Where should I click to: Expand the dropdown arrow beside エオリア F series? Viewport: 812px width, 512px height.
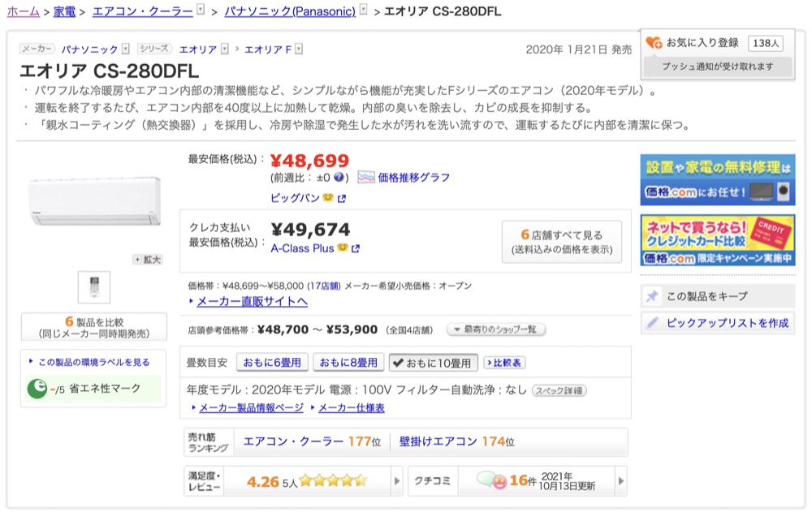299,49
